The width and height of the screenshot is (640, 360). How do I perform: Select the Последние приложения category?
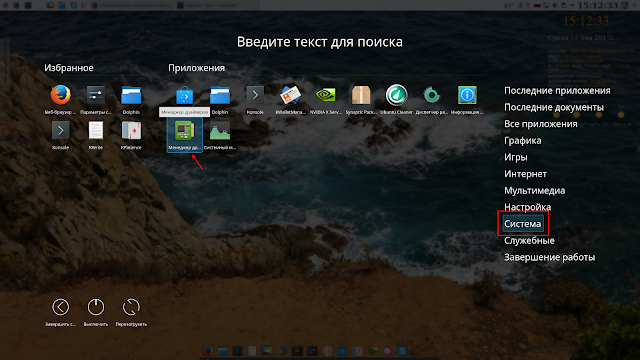[x=557, y=91]
